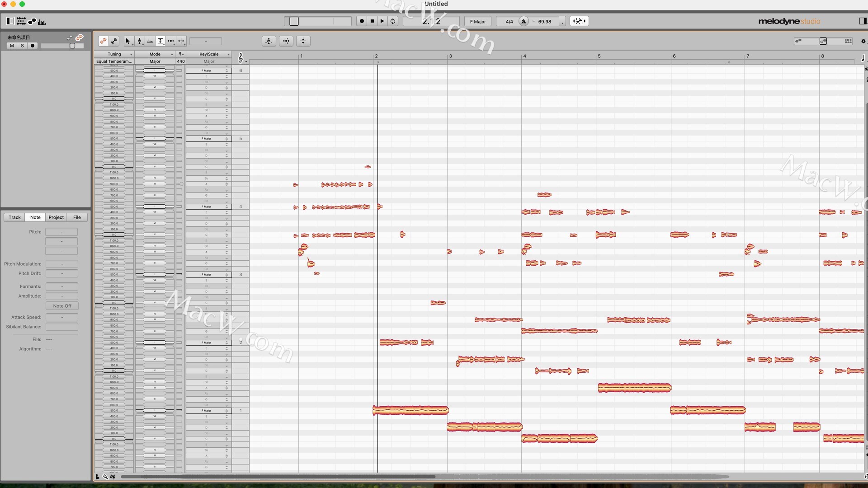Screen dimensions: 868x488
Task: Click bar 5 in the time ruler
Action: [x=599, y=56]
